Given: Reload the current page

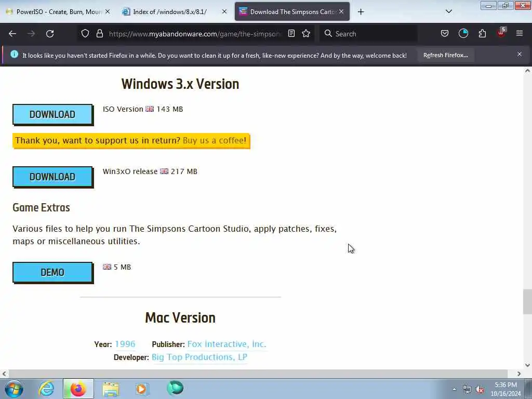Looking at the screenshot, I should click(50, 34).
